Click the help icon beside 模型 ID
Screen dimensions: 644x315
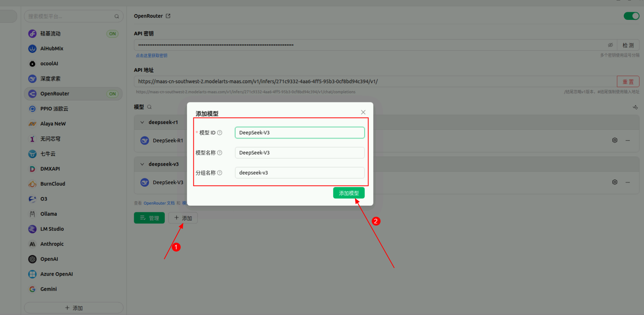[220, 133]
